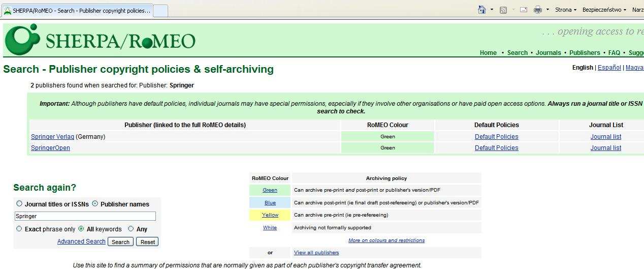Open the RSS feeds icon
This screenshot has height=271, width=644.
point(503,10)
